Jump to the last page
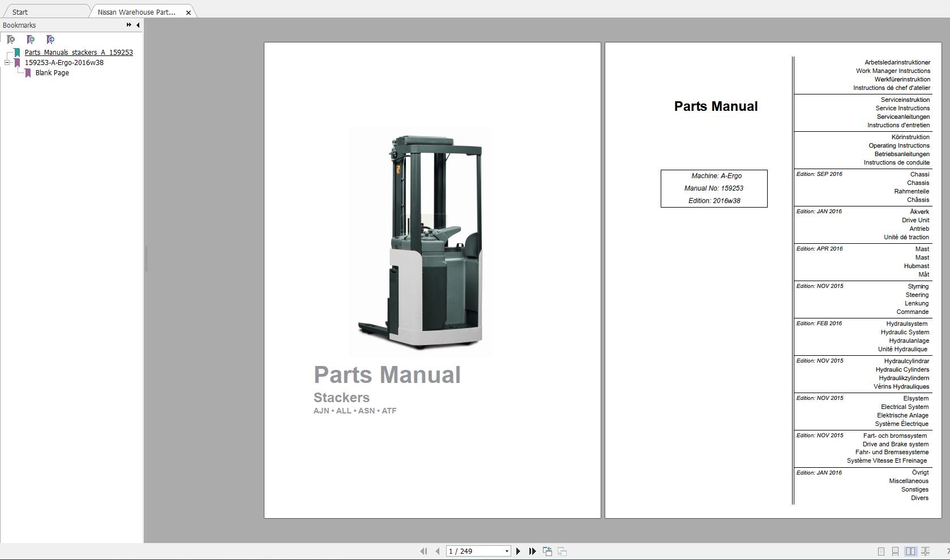This screenshot has width=950, height=560. point(532,551)
